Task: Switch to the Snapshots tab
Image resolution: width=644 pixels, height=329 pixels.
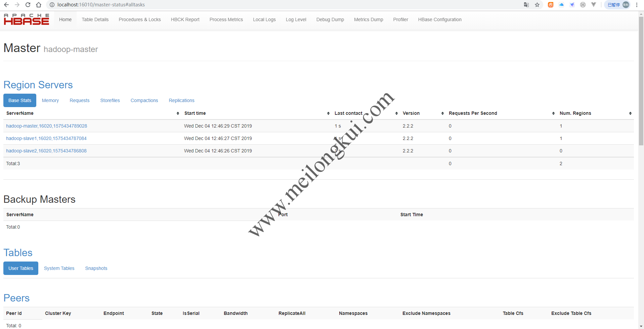Action: 96,268
